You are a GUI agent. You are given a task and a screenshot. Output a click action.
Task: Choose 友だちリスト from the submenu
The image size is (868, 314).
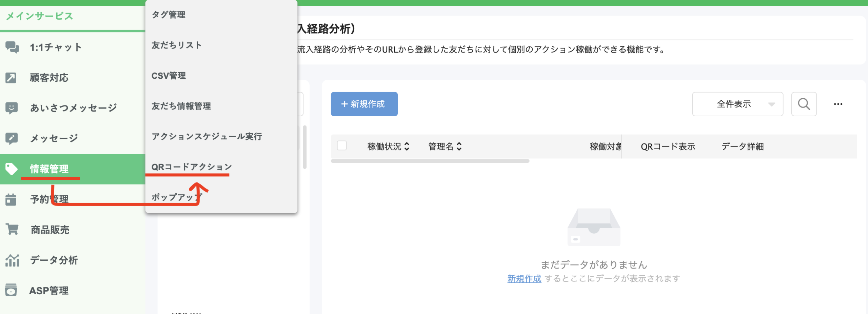(176, 45)
